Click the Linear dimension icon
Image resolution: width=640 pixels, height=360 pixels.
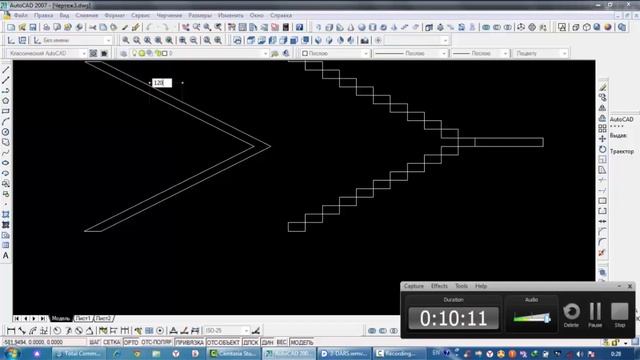(x=11, y=331)
